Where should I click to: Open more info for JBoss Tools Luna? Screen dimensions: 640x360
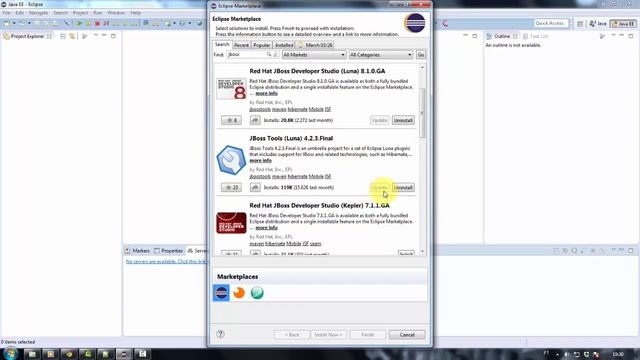tap(260, 160)
